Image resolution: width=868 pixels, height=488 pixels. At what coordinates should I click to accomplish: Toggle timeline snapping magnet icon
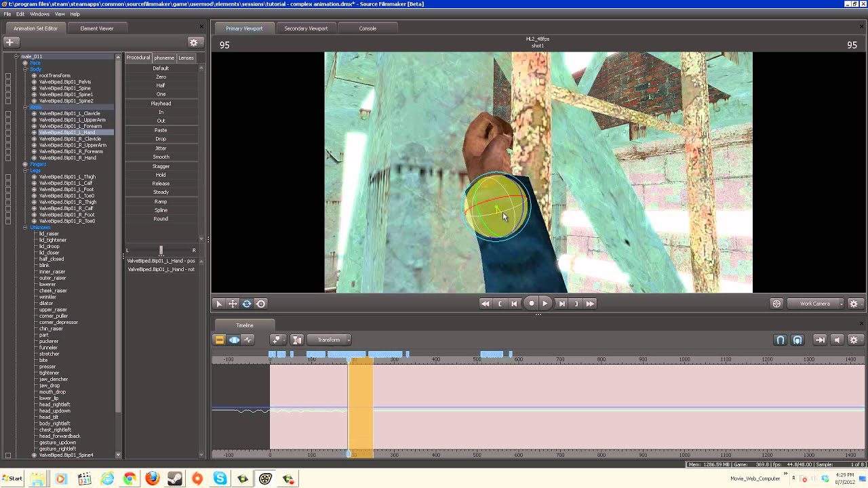point(781,340)
